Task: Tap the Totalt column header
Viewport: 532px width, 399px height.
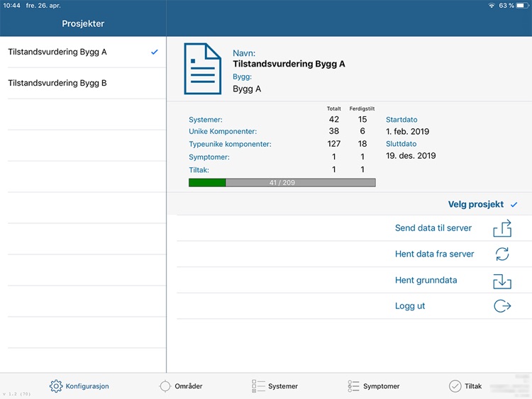Action: click(x=334, y=108)
